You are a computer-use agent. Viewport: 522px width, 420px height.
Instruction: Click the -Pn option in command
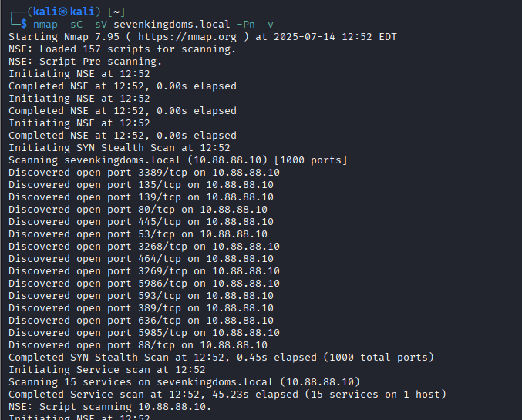246,25
